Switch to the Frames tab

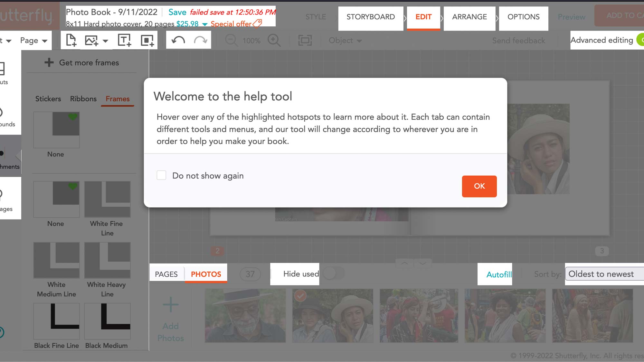tap(117, 99)
